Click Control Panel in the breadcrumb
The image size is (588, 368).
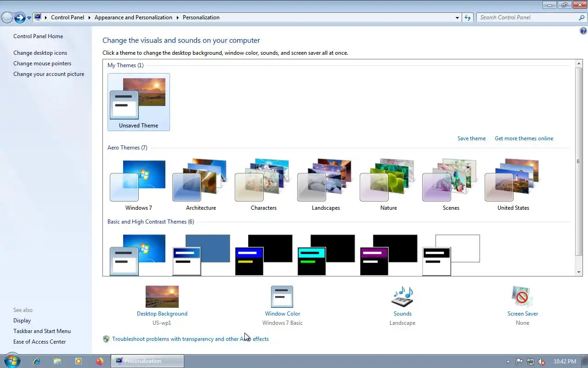68,17
